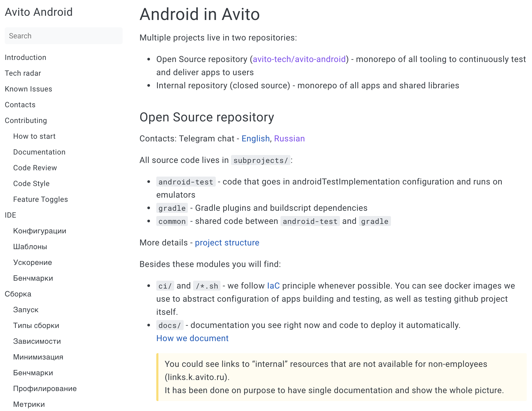
Task: Open the Russian Telegram chat link
Action: (289, 138)
